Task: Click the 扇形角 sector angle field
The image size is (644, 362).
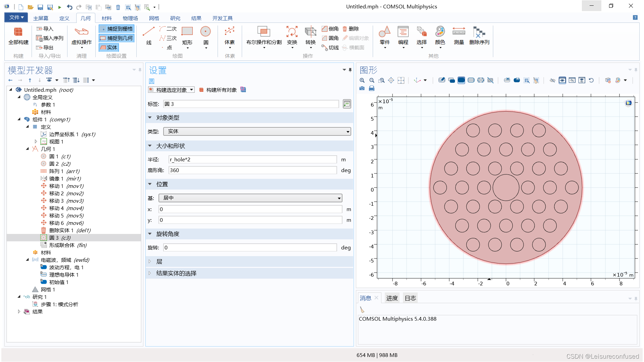Action: (252, 170)
